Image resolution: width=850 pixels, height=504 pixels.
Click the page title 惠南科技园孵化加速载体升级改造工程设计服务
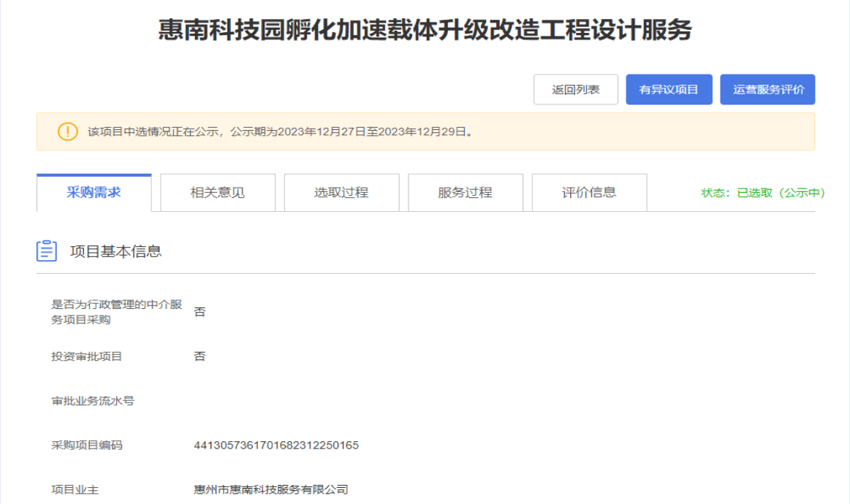point(425,31)
